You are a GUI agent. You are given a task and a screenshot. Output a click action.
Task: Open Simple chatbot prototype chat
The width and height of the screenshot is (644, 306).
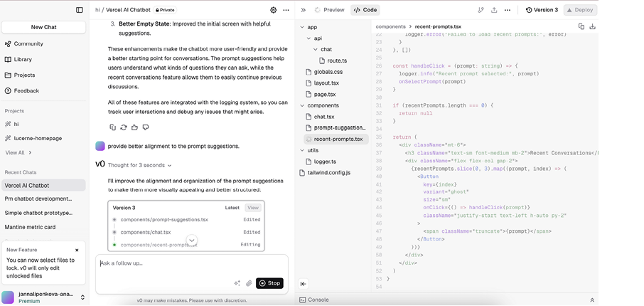38,213
